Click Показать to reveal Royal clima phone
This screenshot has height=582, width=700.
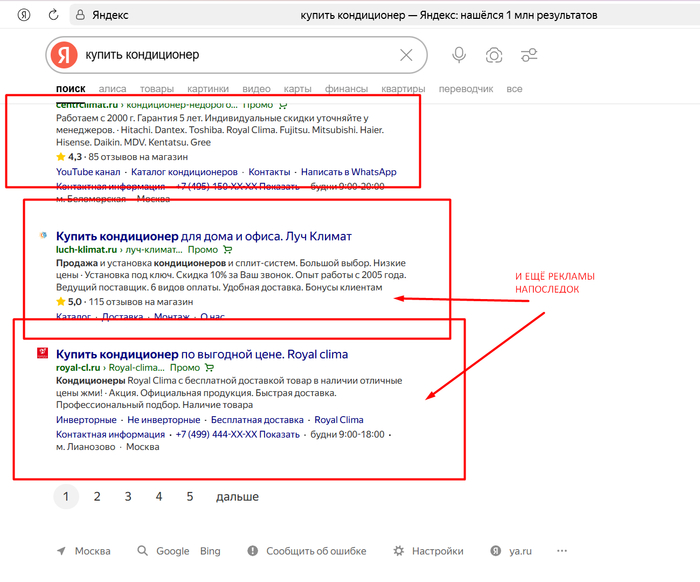(280, 435)
